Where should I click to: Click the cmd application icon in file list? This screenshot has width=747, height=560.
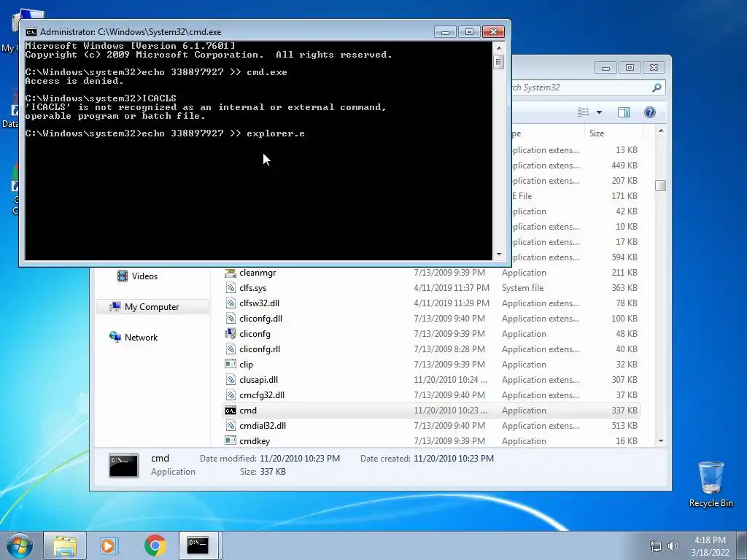230,410
